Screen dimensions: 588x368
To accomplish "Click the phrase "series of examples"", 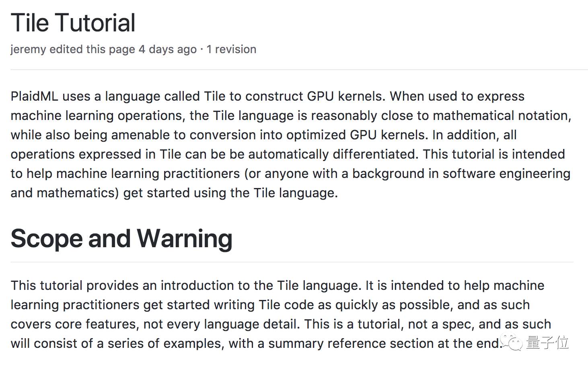I will coord(159,343).
